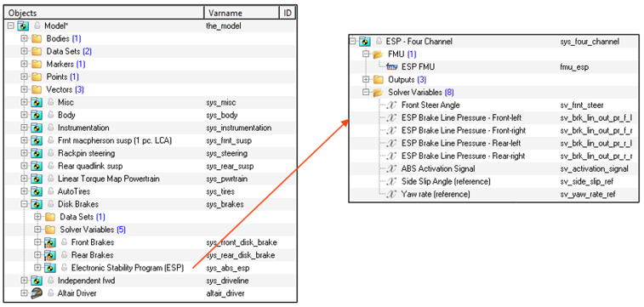Select the Linear Torque Map Powertrain entry
This screenshot has height=307, width=644.
point(108,179)
